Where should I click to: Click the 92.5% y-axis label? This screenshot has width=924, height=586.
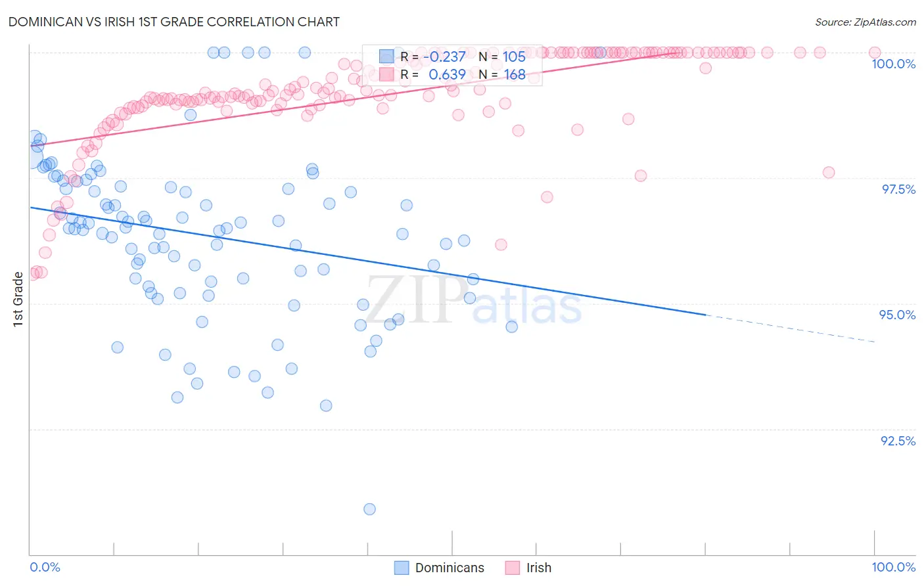[x=898, y=441]
